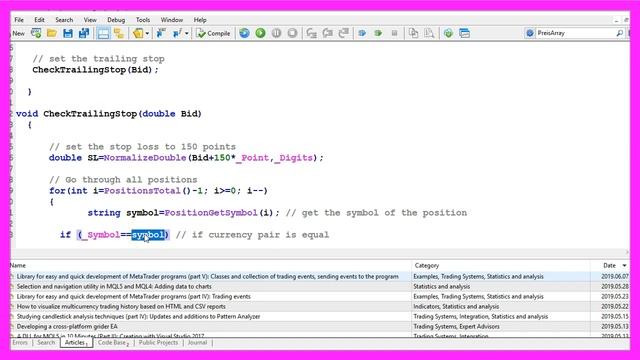Start debugging on history data (green play)
Image resolution: width=640 pixels, height=360 pixels.
tap(260, 33)
